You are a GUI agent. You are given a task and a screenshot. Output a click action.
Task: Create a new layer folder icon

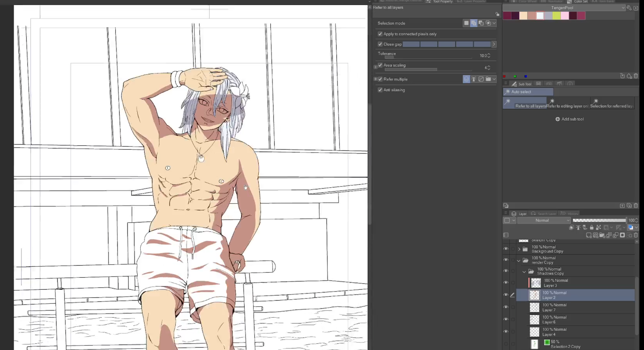coord(602,235)
